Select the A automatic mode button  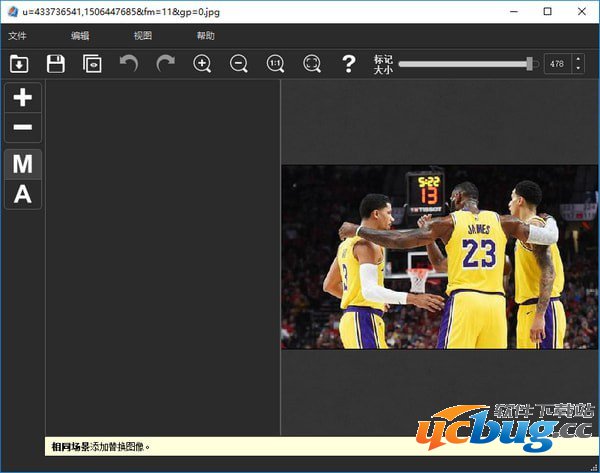pos(23,194)
